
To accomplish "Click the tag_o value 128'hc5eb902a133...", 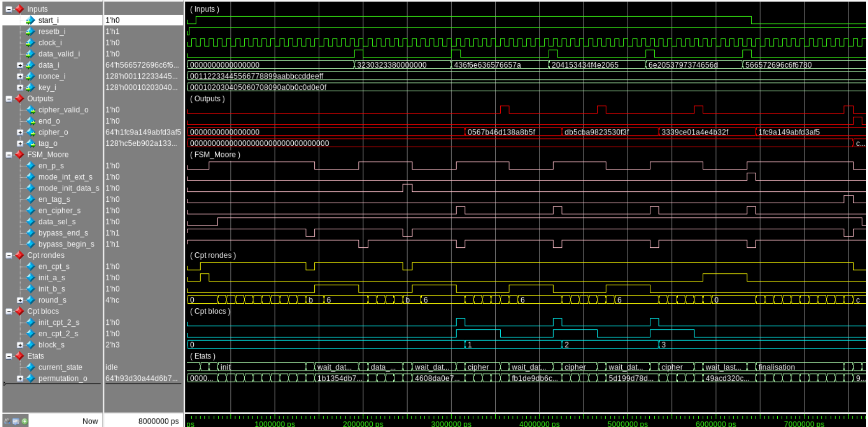I will (141, 143).
